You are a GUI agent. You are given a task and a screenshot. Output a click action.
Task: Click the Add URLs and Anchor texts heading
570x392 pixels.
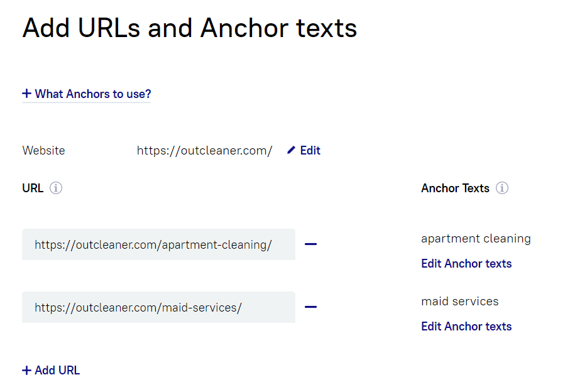(x=189, y=28)
